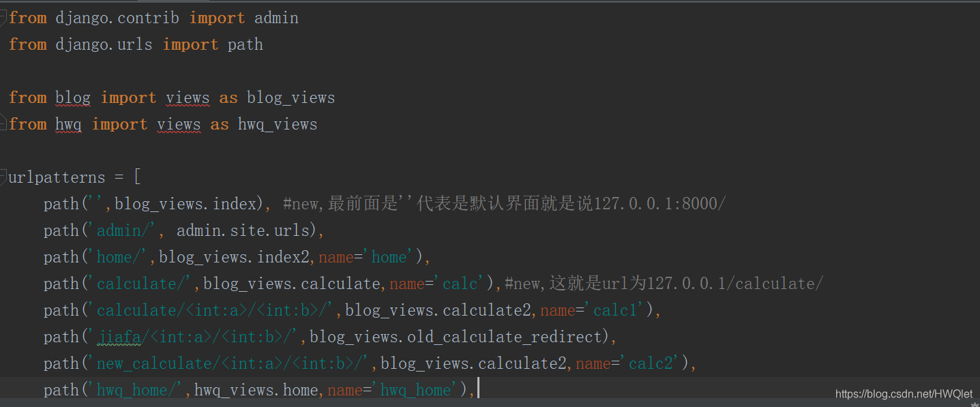980x407 pixels.
Task: Collapse the import block fold marker on the first line
Action: coord(3,18)
